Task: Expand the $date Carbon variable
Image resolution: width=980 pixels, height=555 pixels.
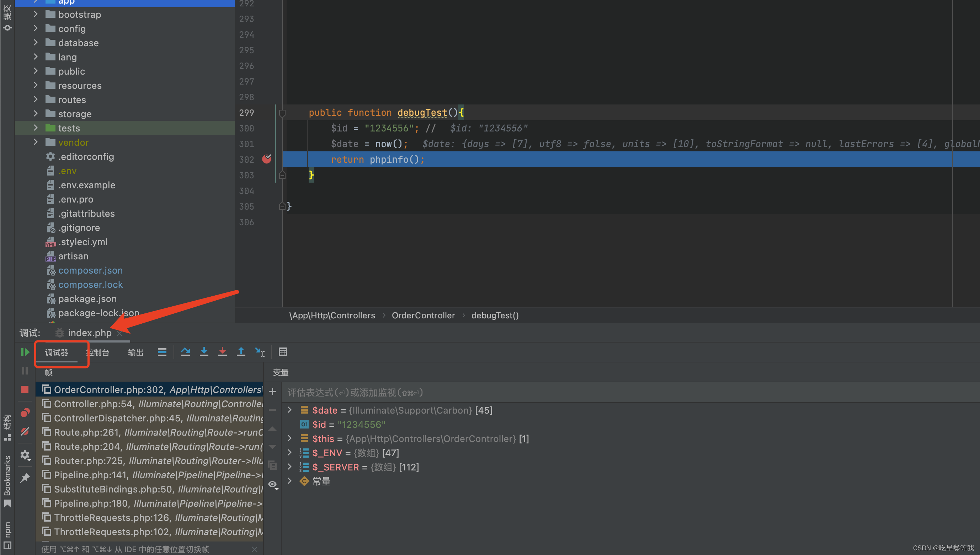Action: tap(289, 410)
